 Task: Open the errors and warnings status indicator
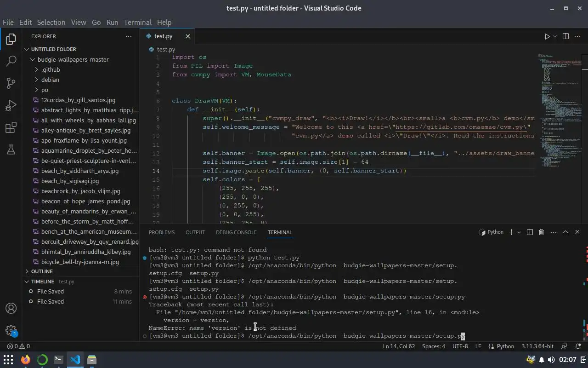click(x=18, y=346)
